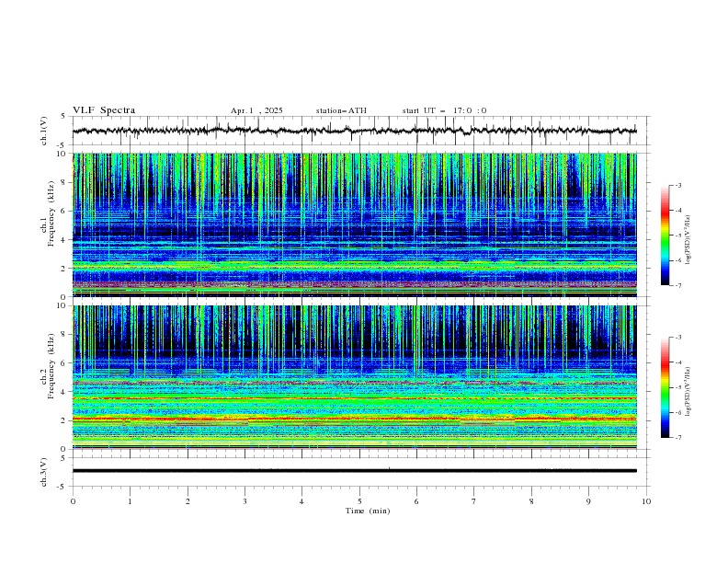
Task: Click the "2" kHz tick on ch.2 spectrogram
Action: click(64, 420)
